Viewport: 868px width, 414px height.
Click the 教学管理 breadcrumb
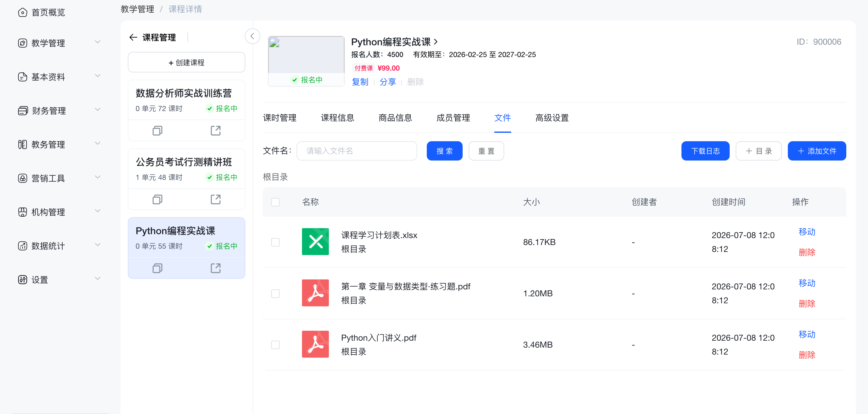[137, 9]
